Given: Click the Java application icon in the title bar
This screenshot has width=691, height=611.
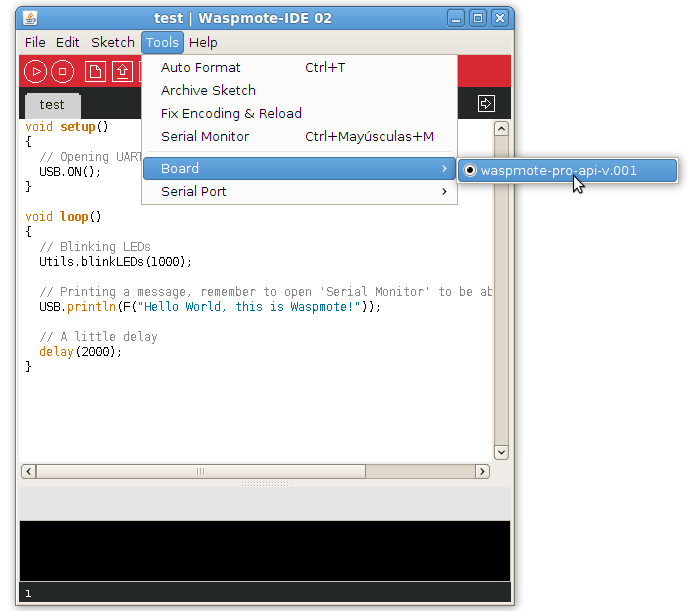Looking at the screenshot, I should (30, 18).
